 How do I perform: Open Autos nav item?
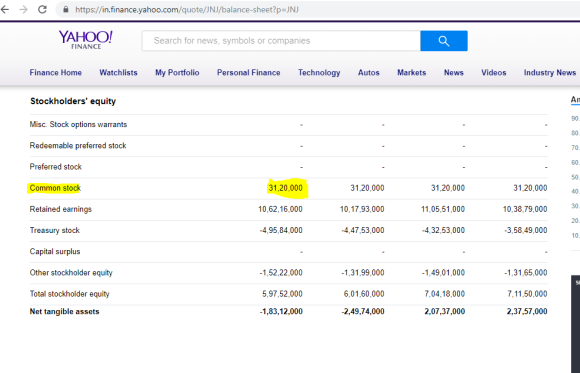(369, 73)
